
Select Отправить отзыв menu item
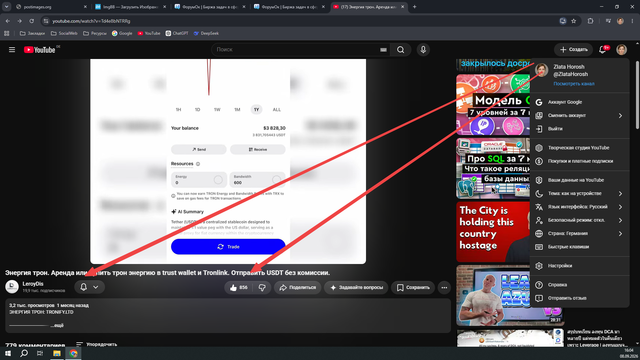click(580, 298)
